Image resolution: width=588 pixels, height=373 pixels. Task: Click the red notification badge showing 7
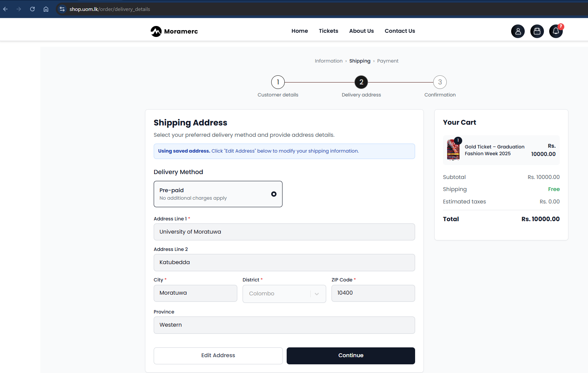tap(561, 26)
